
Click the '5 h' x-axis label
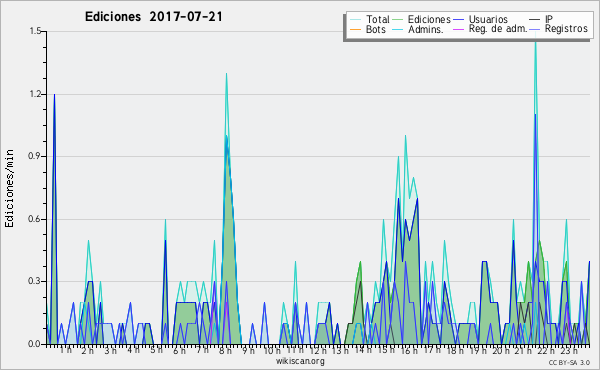(156, 350)
